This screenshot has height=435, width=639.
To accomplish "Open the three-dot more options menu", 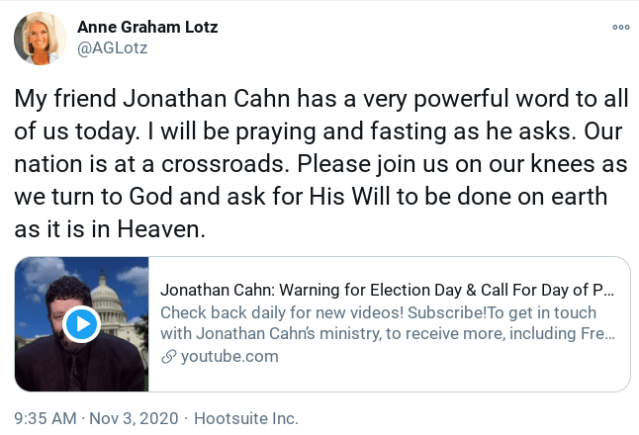I will [x=620, y=27].
